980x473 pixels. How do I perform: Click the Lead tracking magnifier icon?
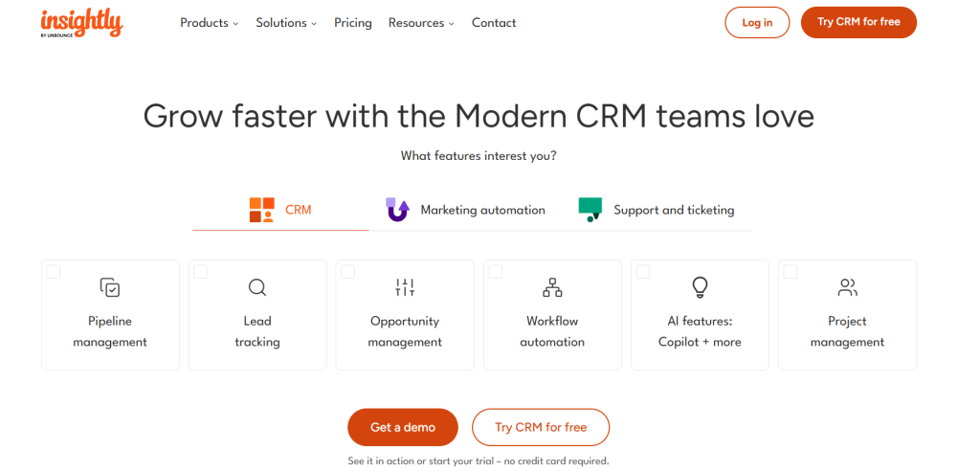(257, 286)
